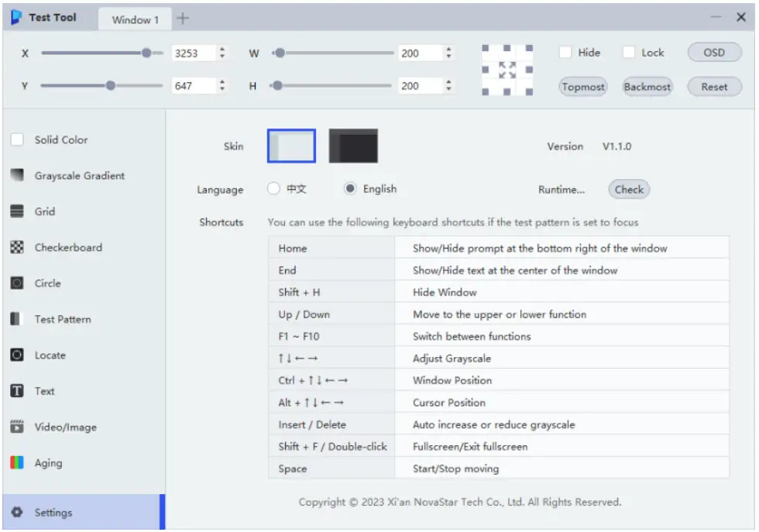The height and width of the screenshot is (532, 759).
Task: Select the dark Skin swatch
Action: pyautogui.click(x=353, y=145)
